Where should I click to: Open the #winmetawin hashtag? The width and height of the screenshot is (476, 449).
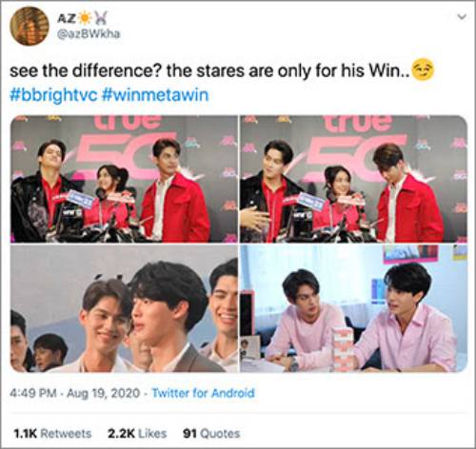[155, 95]
